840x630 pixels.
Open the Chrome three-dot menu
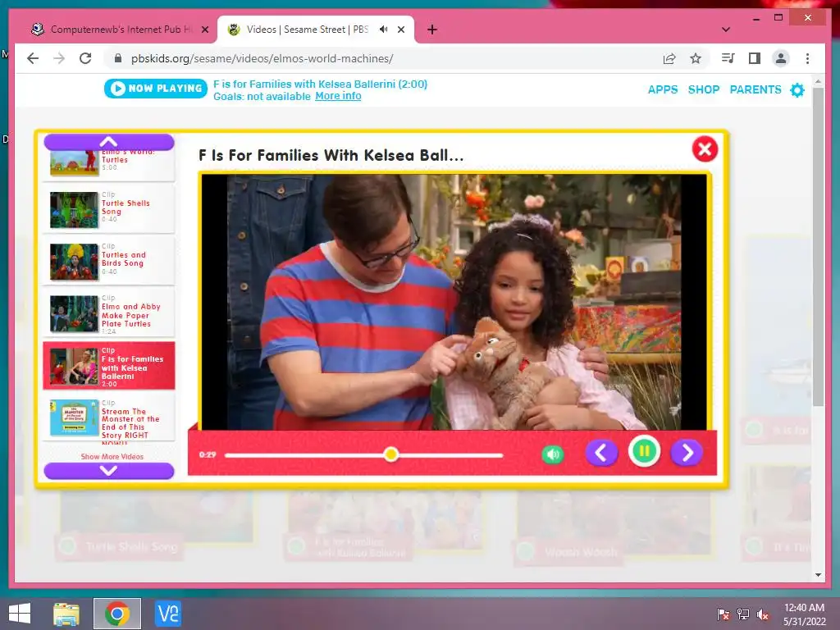[x=807, y=58]
